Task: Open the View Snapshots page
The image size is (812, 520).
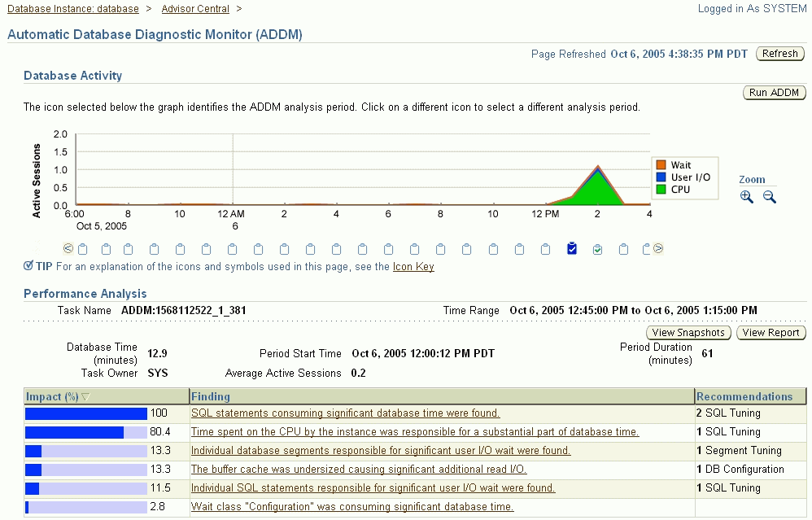Action: [x=688, y=333]
